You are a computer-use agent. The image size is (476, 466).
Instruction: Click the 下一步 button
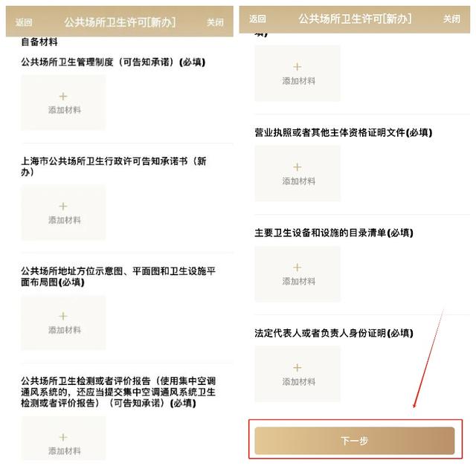click(355, 441)
